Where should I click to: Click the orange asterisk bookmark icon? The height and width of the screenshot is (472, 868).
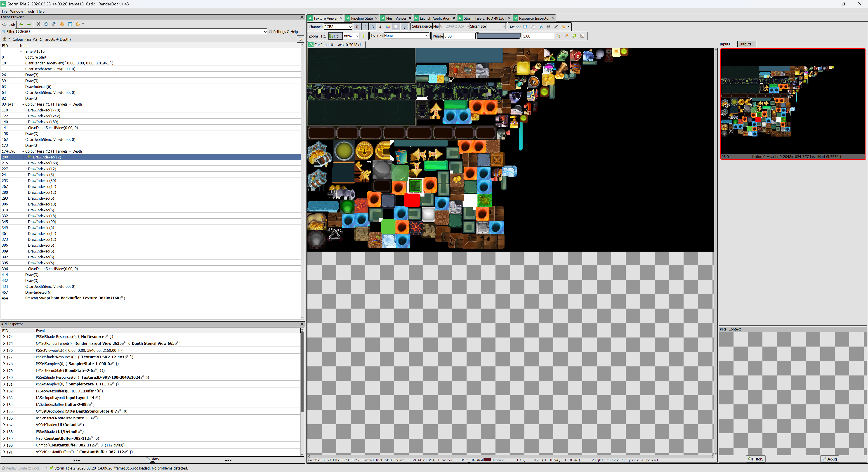coord(62,24)
